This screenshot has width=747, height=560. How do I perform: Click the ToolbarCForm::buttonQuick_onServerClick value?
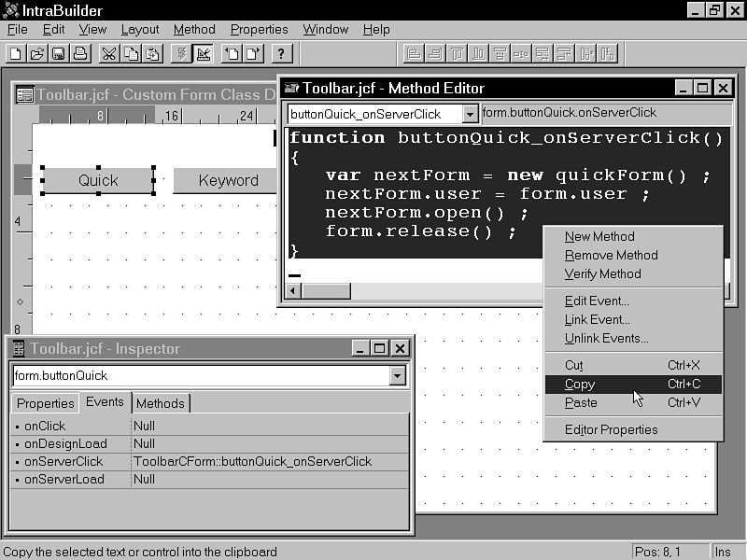[x=252, y=461]
